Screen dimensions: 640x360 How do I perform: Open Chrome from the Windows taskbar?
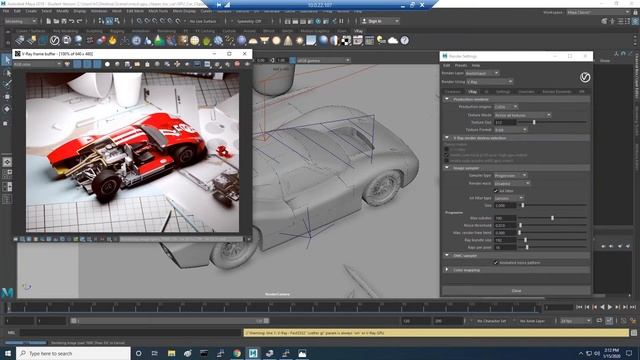click(x=237, y=353)
